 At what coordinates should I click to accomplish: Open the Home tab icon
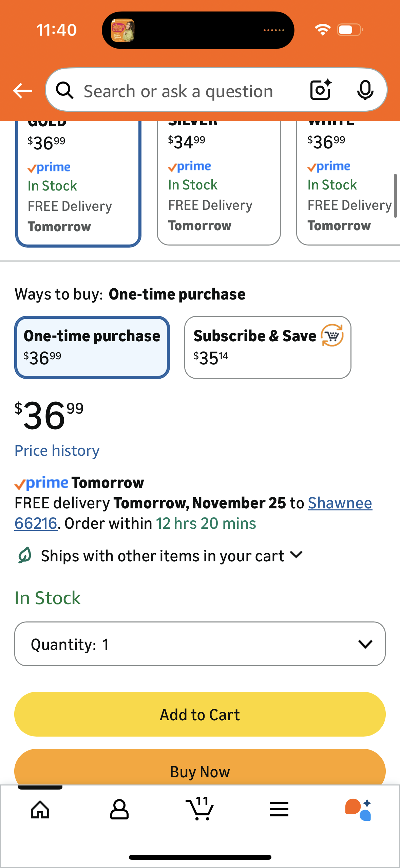click(40, 810)
